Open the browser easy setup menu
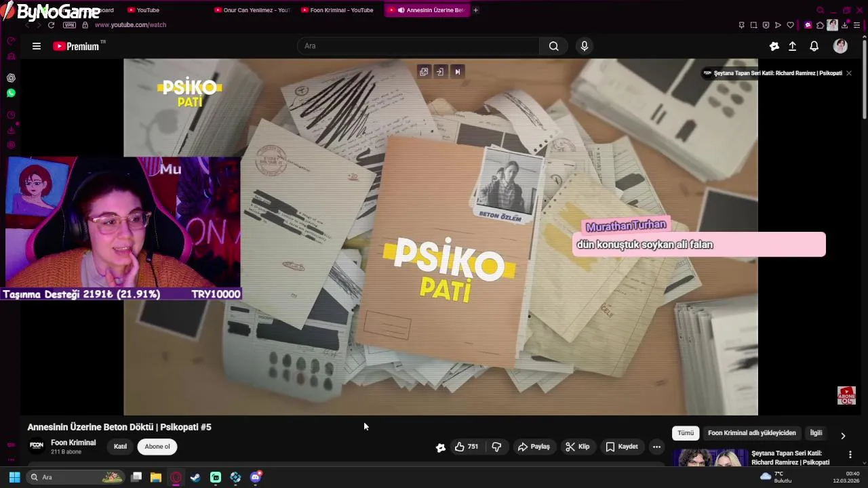This screenshot has height=488, width=868. coord(857,25)
